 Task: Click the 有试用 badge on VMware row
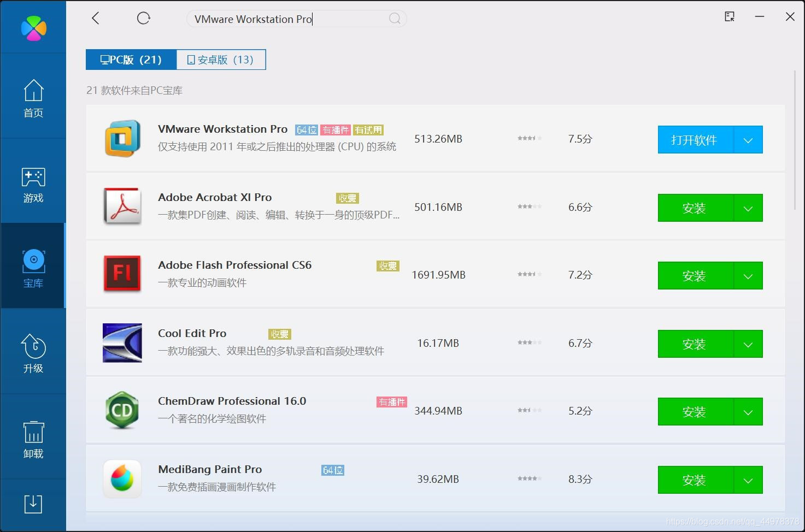coord(368,130)
